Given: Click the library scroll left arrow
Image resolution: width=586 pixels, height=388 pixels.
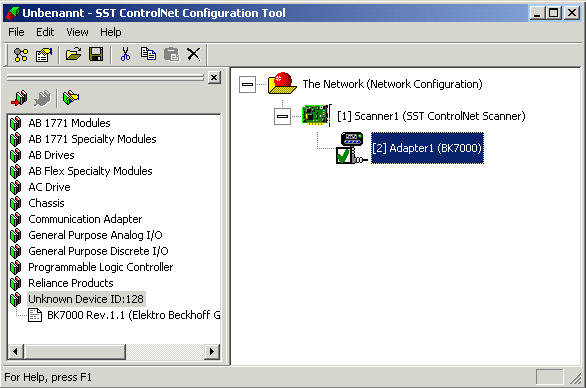Looking at the screenshot, I should click(15, 351).
